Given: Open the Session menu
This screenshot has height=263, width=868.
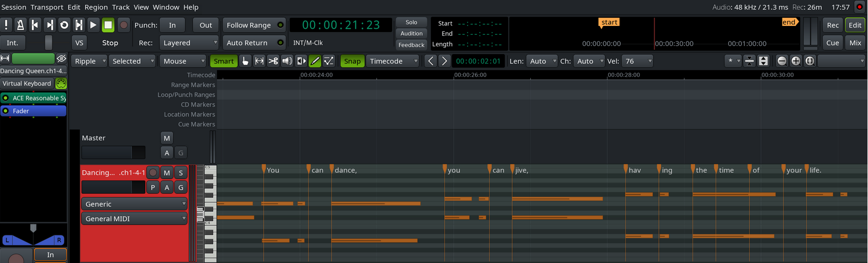Looking at the screenshot, I should [14, 7].
